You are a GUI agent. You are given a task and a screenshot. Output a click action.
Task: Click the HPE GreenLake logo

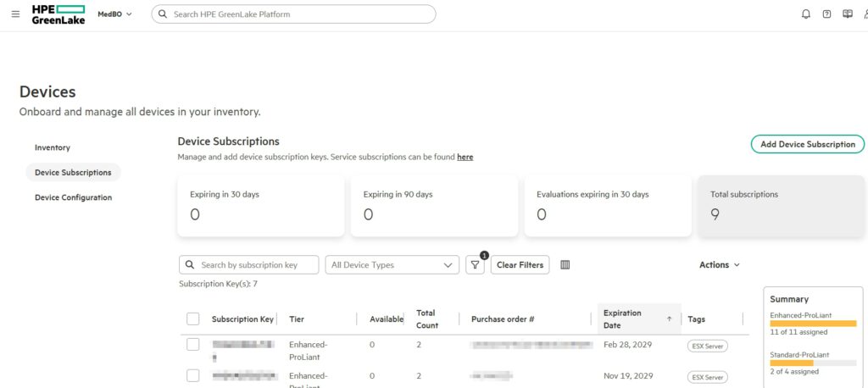pos(58,14)
